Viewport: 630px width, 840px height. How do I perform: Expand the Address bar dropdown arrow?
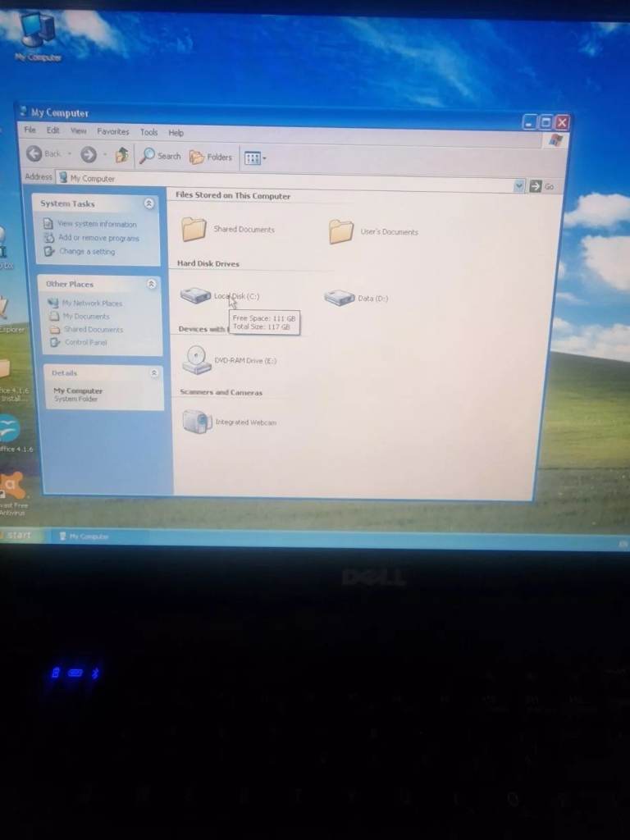point(518,186)
